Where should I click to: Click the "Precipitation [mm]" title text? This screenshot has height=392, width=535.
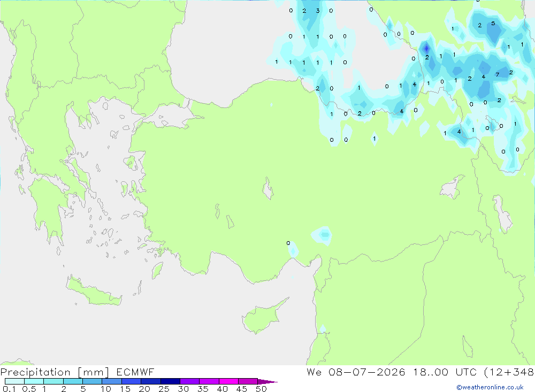[x=55, y=372]
